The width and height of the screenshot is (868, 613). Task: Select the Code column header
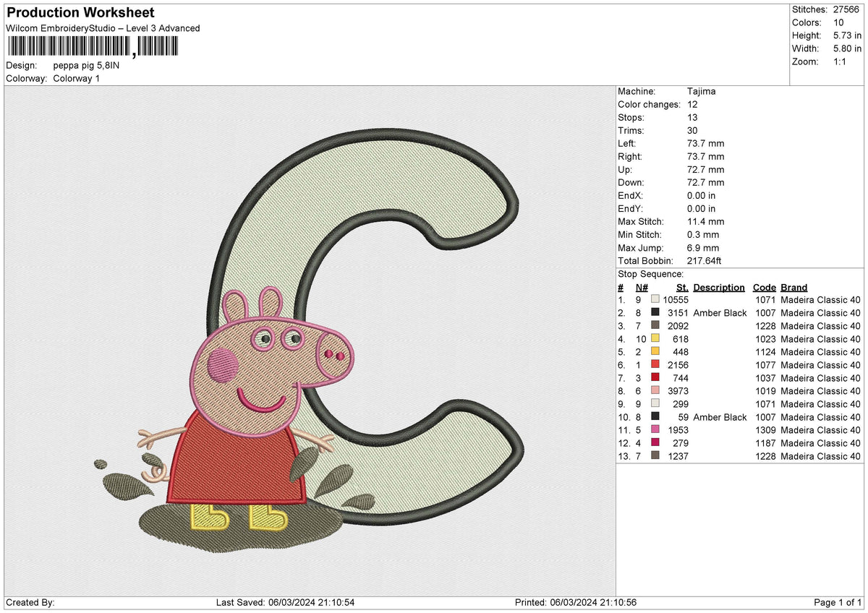[x=764, y=288]
